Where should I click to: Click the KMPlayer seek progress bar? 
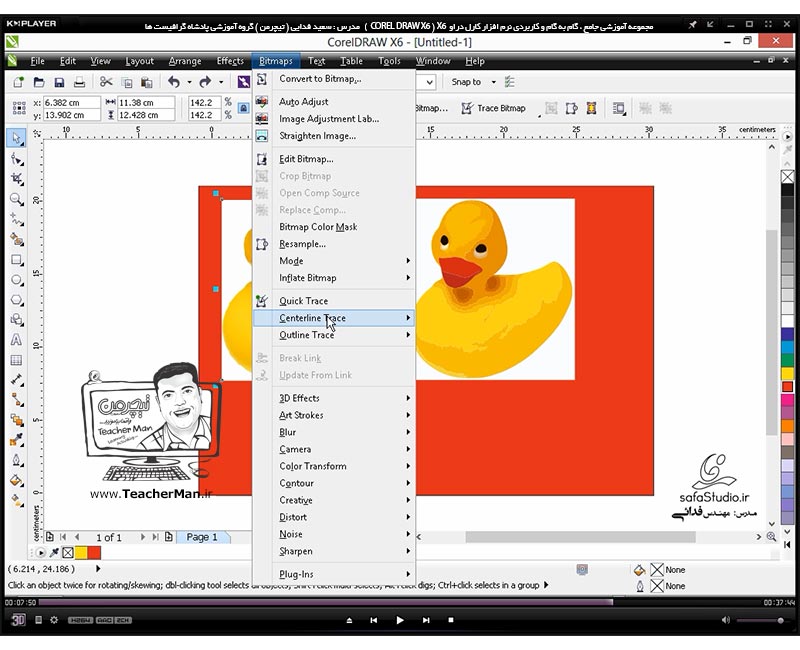pos(399,603)
